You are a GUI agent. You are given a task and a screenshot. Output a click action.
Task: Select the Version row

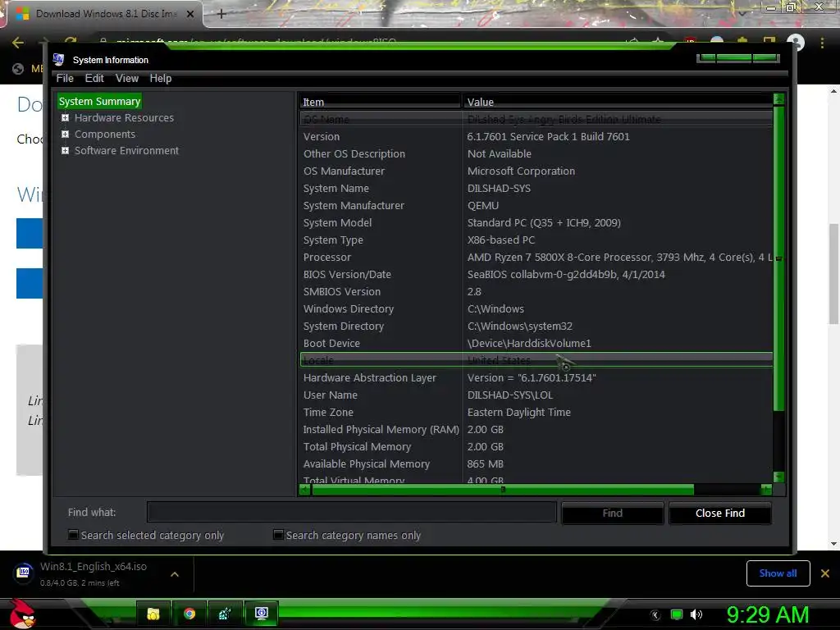tap(536, 137)
